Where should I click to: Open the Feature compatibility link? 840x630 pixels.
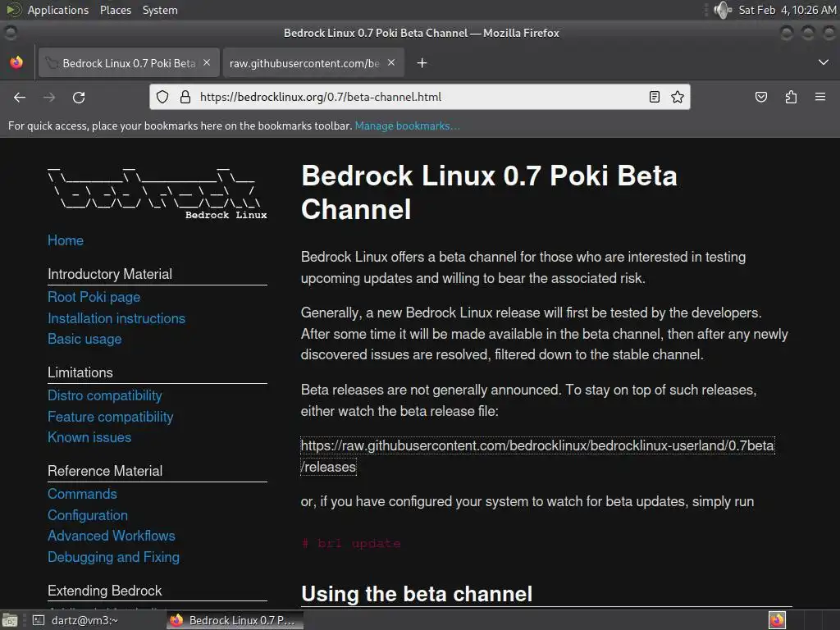[111, 417]
